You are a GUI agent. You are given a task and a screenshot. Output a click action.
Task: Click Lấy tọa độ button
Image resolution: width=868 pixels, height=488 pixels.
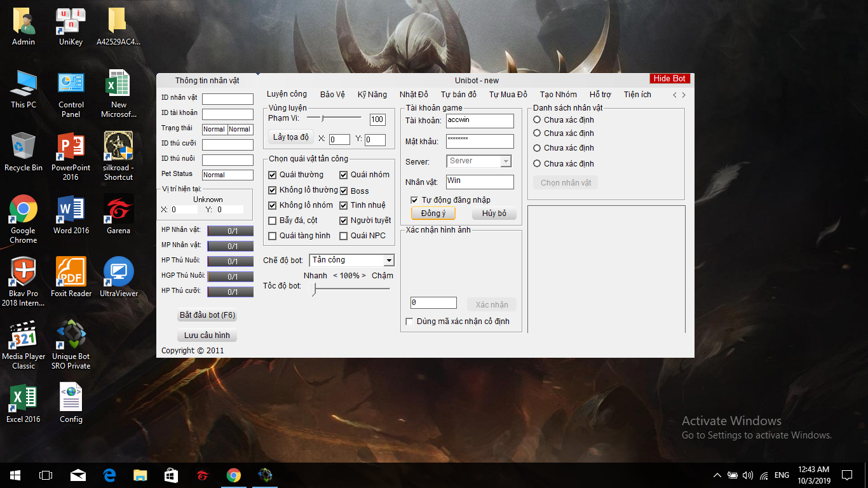291,137
